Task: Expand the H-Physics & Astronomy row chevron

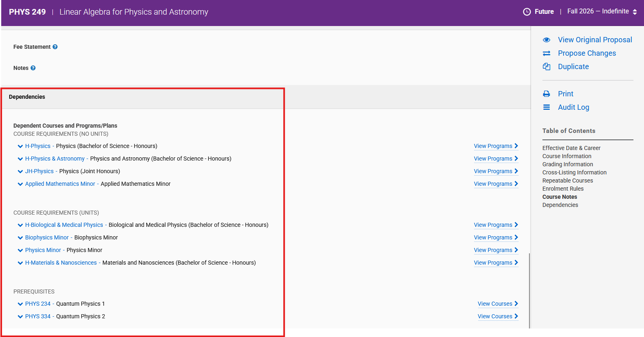Action: (20, 159)
